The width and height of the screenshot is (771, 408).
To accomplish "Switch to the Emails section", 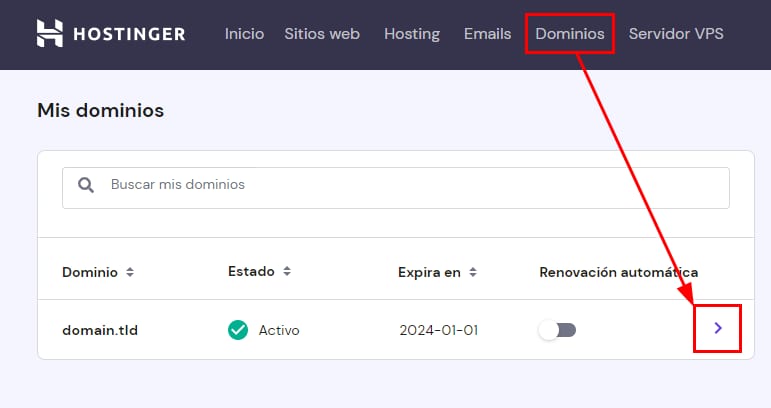I will click(x=487, y=34).
